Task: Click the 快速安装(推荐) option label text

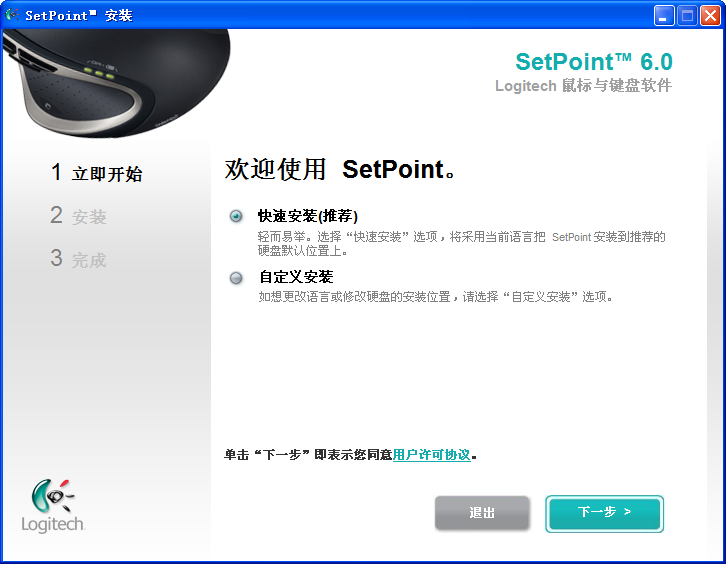Action: [x=307, y=216]
